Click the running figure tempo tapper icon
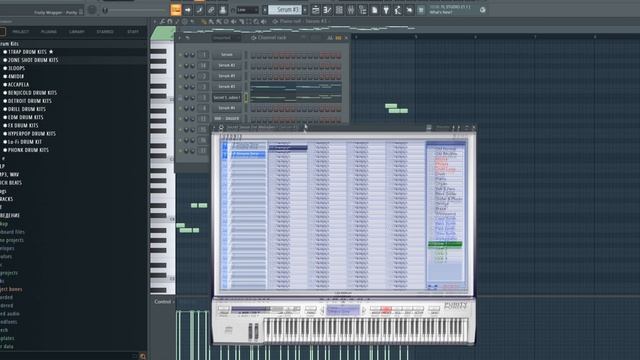This screenshot has height=360, width=640. [398, 10]
